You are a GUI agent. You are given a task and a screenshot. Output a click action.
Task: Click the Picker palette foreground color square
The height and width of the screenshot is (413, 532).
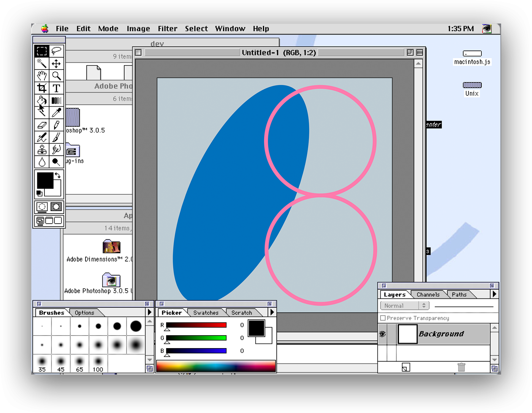256,328
